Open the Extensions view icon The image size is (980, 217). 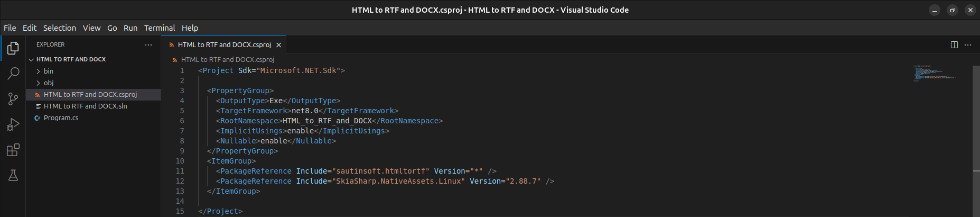(x=13, y=150)
